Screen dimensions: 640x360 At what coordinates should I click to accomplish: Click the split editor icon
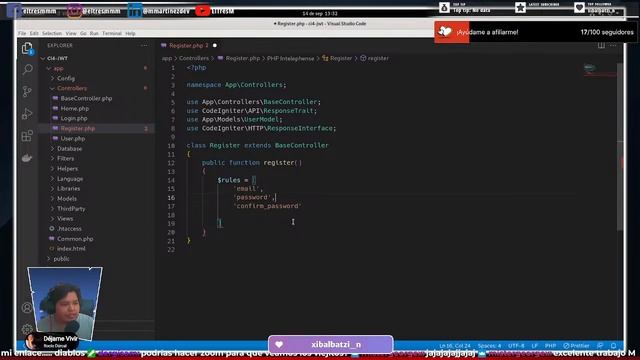tap(601, 45)
